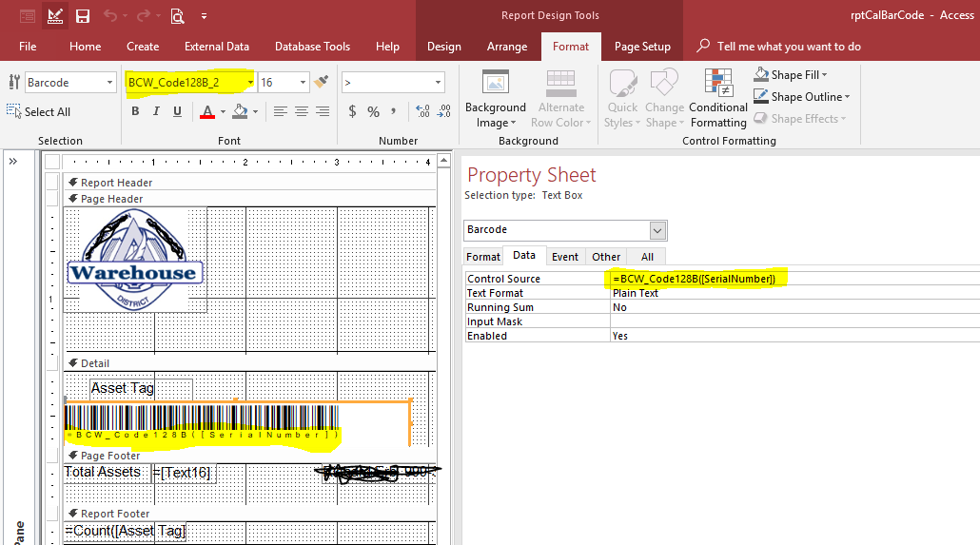Open Print Preview from the quick access toolbar

click(177, 16)
